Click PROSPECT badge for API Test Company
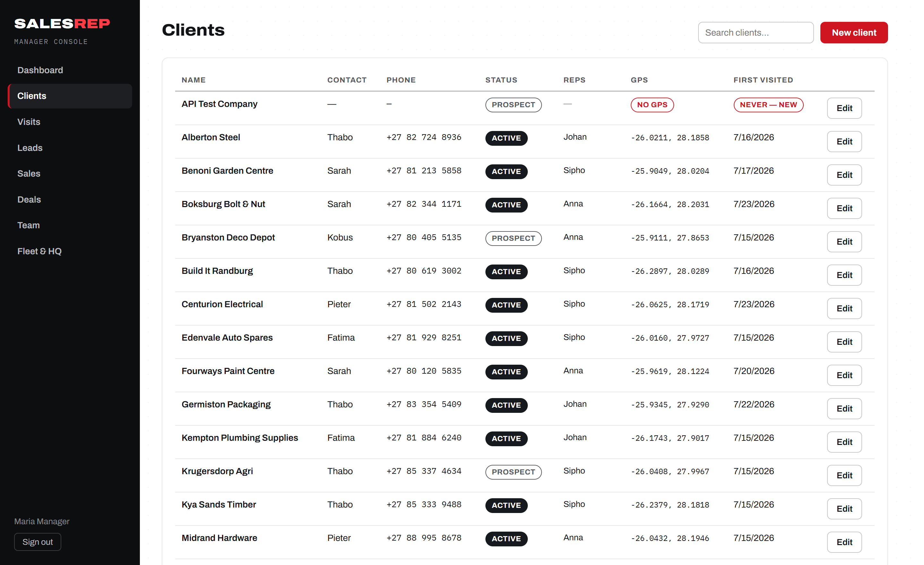The image size is (924, 565). (513, 105)
